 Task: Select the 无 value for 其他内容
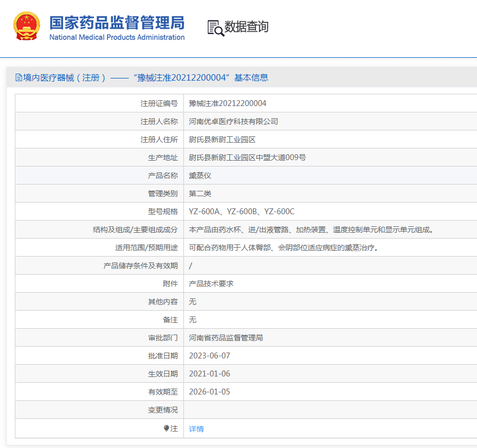(192, 302)
